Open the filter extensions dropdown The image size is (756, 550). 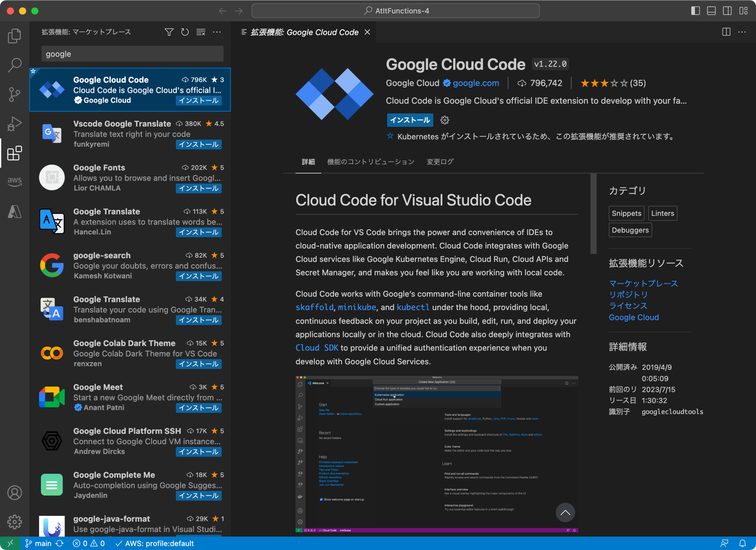(x=169, y=32)
